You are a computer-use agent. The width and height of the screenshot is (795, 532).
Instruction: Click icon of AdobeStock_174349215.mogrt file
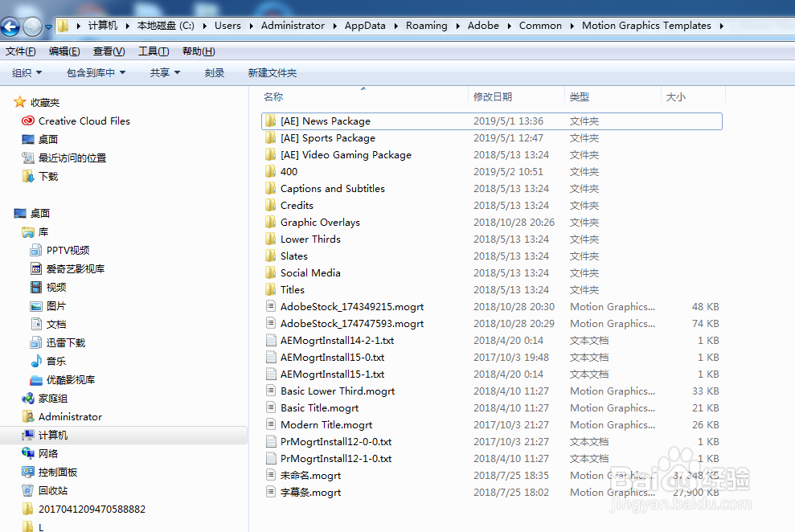271,306
